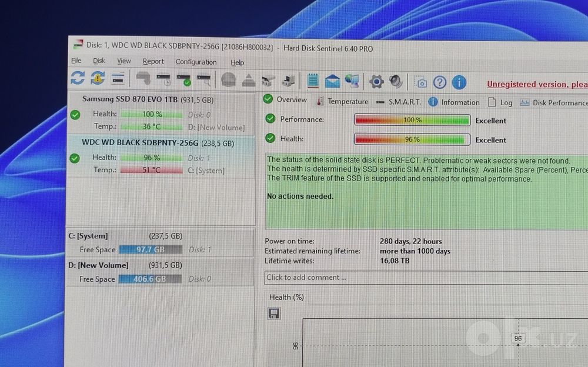Select WDC WD BLACK SDBPNTY-256G disk entry
Image resolution: width=588 pixels, height=367 pixels.
pyautogui.click(x=161, y=156)
